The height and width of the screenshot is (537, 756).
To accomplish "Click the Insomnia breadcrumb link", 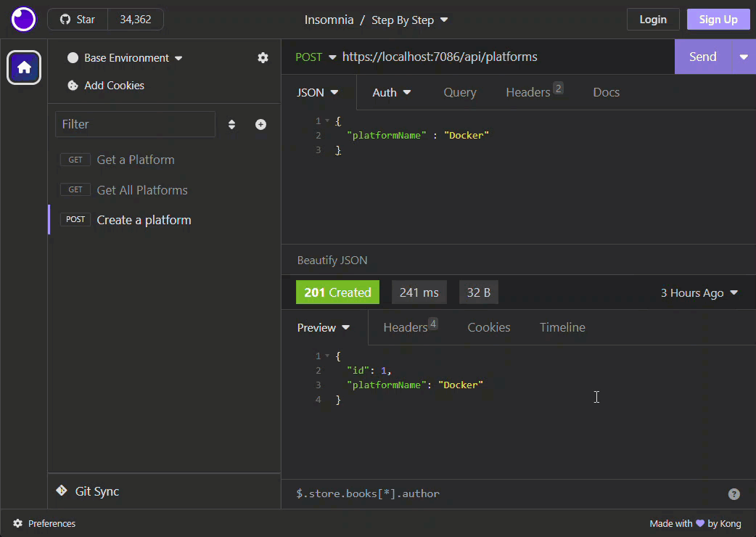I will tap(329, 20).
